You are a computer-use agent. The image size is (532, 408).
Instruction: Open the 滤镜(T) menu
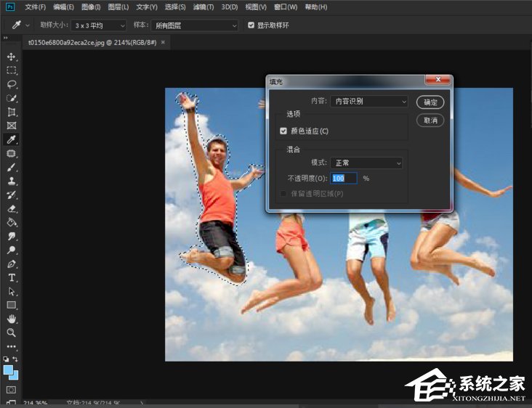[x=203, y=7]
